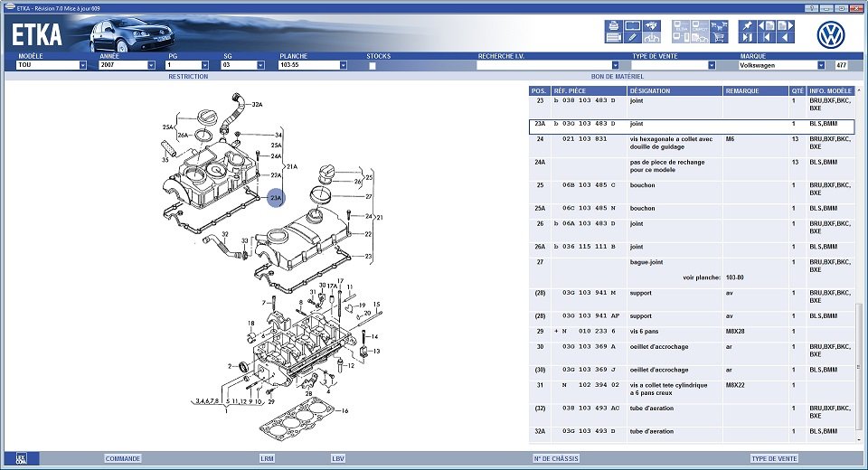Click the DÉSIGNATION column header

click(x=675, y=90)
